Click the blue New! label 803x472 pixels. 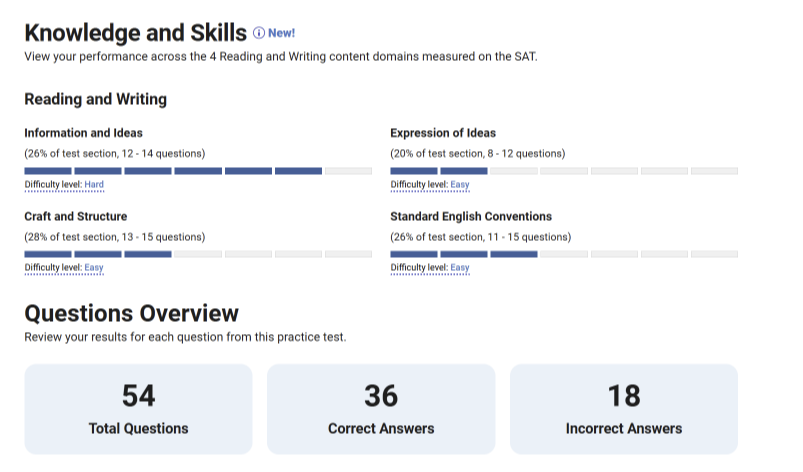[x=282, y=33]
